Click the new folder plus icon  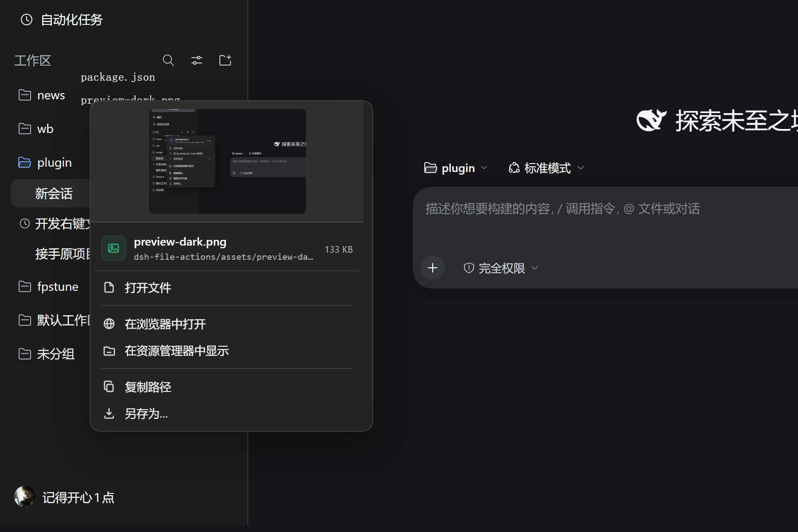[x=225, y=60]
